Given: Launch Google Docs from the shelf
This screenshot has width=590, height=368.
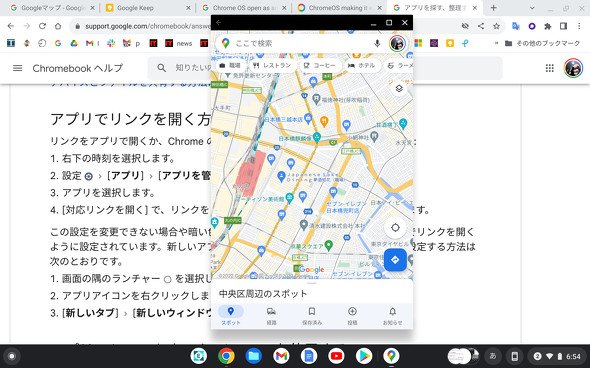Looking at the screenshot, I should (x=309, y=356).
